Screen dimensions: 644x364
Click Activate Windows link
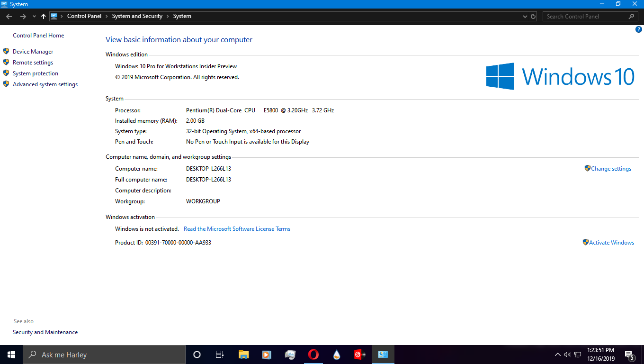[611, 243]
